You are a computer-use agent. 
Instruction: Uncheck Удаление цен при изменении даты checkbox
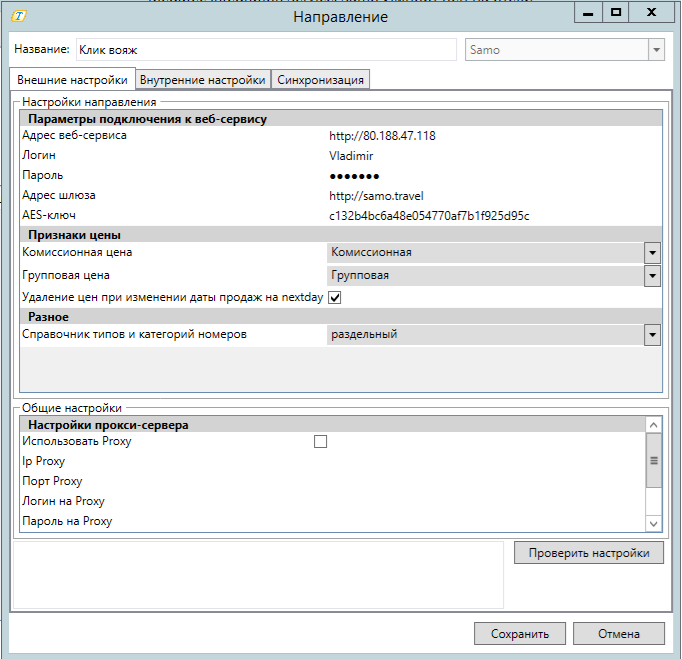[335, 298]
